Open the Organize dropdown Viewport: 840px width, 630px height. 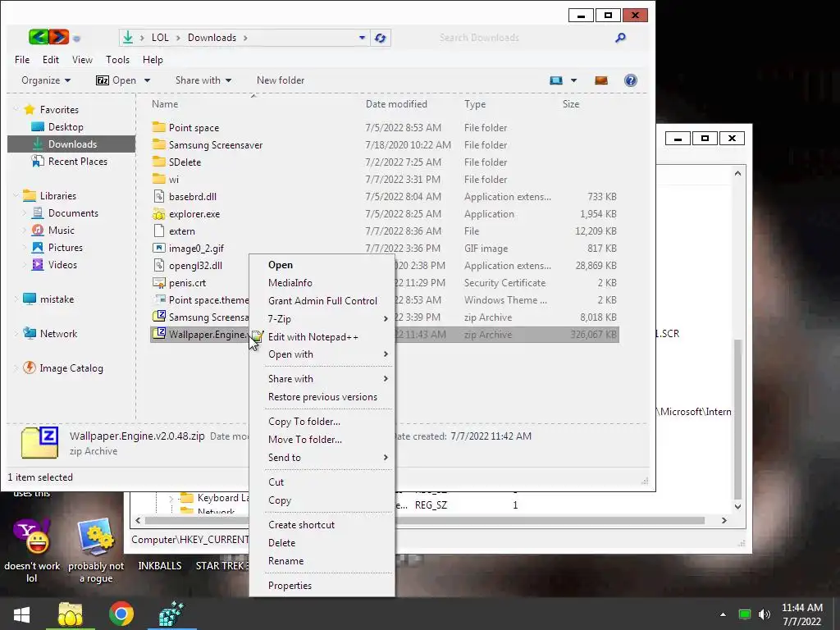point(46,80)
